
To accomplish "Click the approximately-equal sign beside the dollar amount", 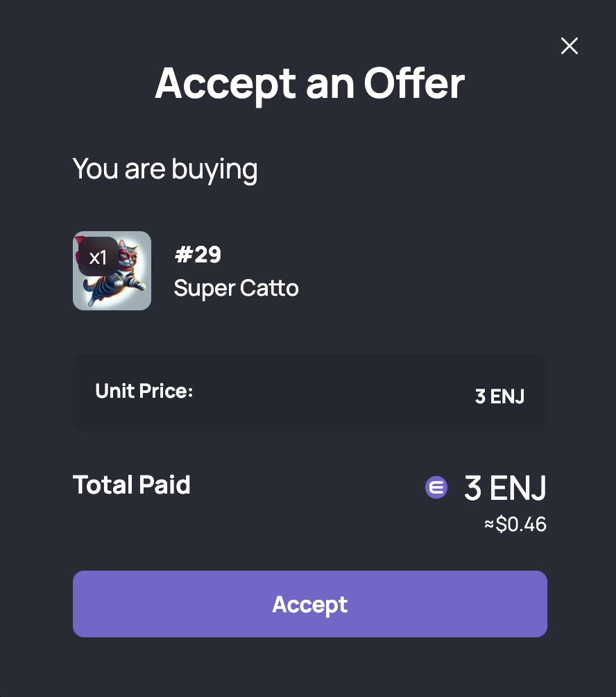I will (489, 525).
